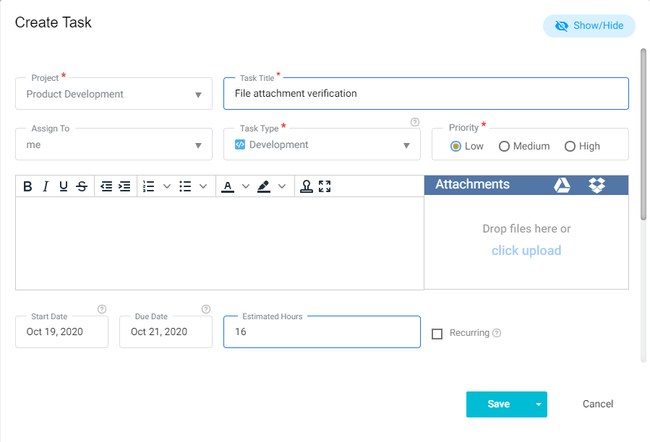Open the Project dropdown
Image resolution: width=650 pixels, height=442 pixels.
(x=197, y=95)
